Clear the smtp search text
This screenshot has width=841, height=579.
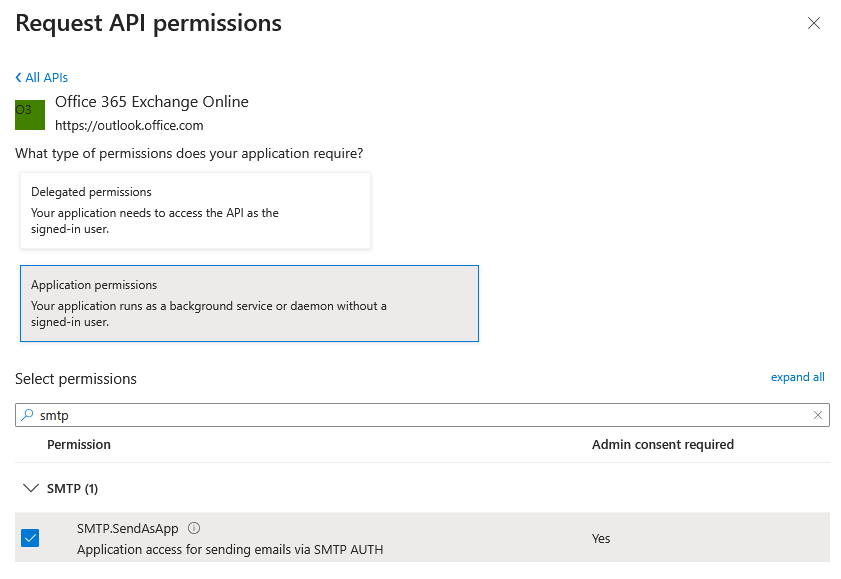(x=817, y=415)
